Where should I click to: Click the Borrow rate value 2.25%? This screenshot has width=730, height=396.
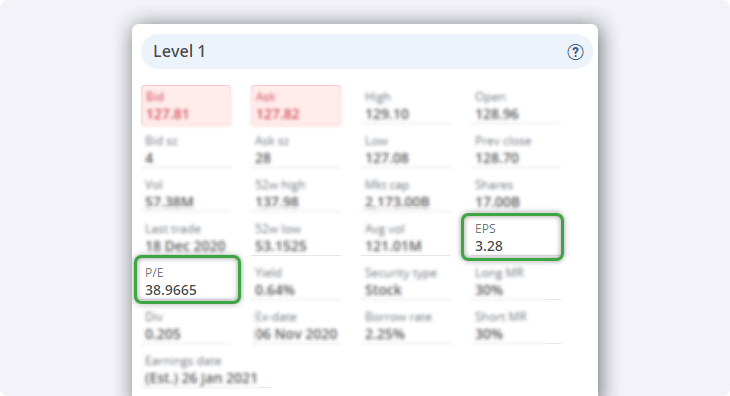coord(385,334)
